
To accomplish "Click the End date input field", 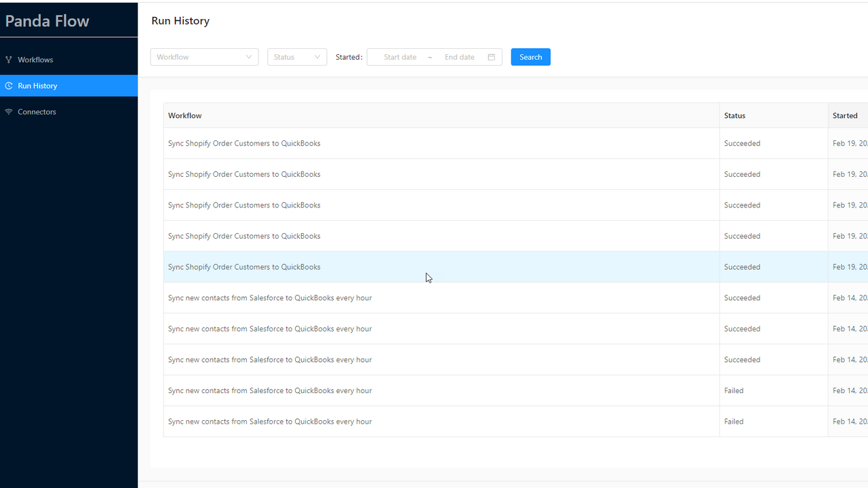I will click(x=460, y=57).
